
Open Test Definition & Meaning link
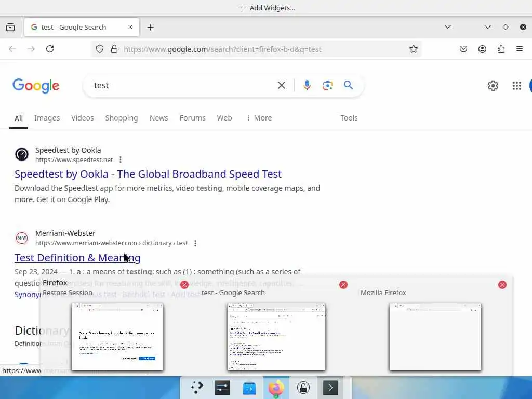77,258
